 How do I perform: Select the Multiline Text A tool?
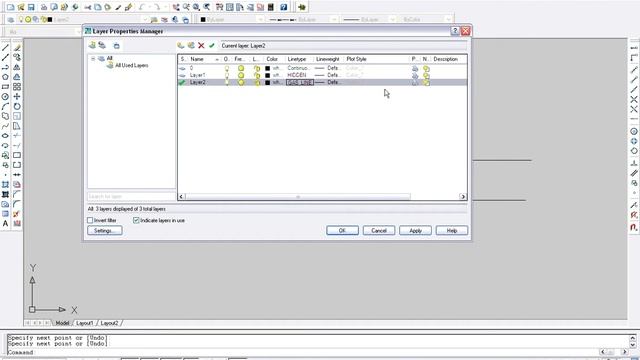pos(5,224)
